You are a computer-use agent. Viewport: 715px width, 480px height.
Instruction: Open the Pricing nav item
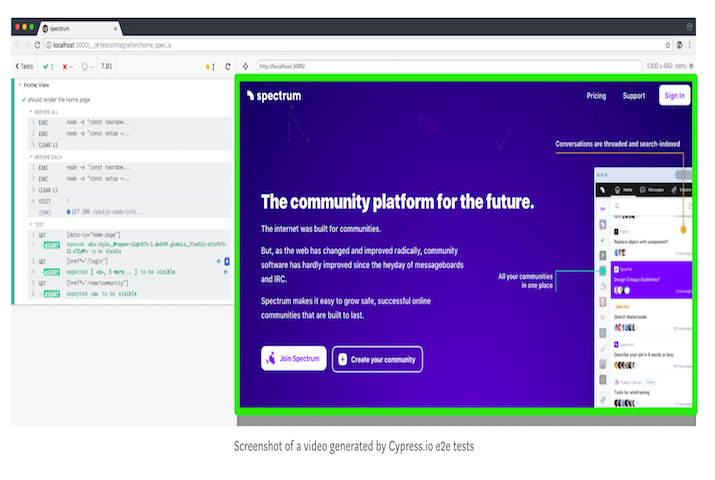point(596,96)
